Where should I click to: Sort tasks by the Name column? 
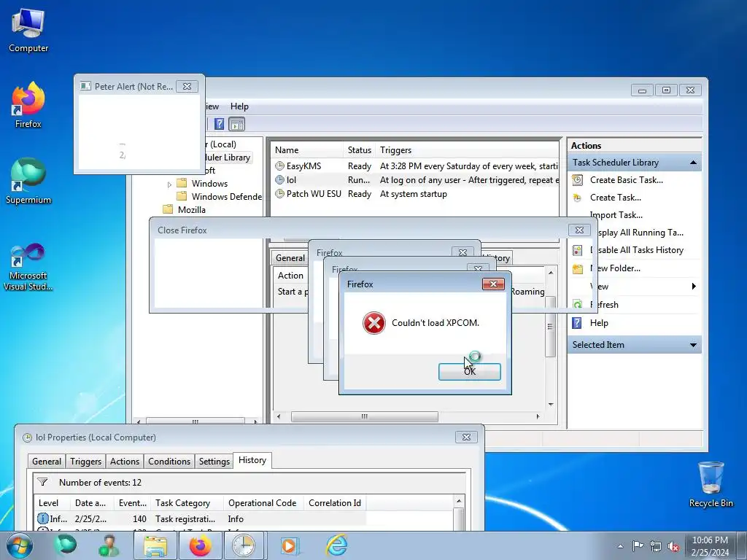(308, 150)
